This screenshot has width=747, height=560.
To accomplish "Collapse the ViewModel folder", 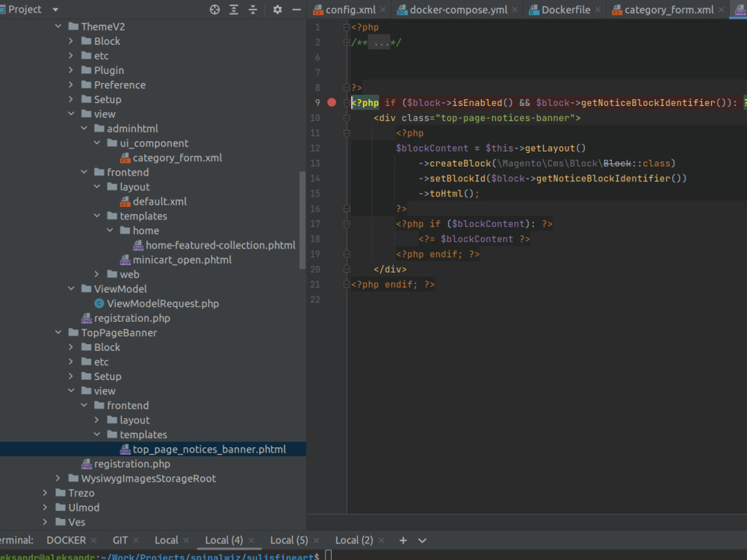I will pos(71,288).
